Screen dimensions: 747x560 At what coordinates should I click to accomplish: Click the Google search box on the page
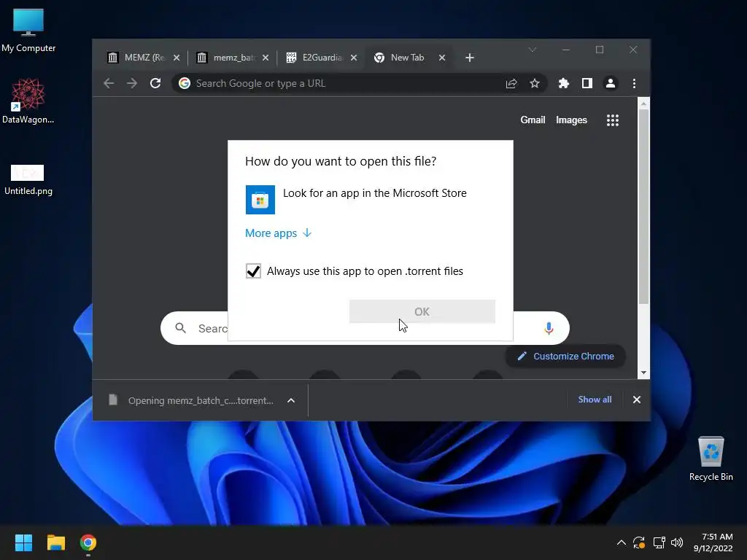(365, 328)
